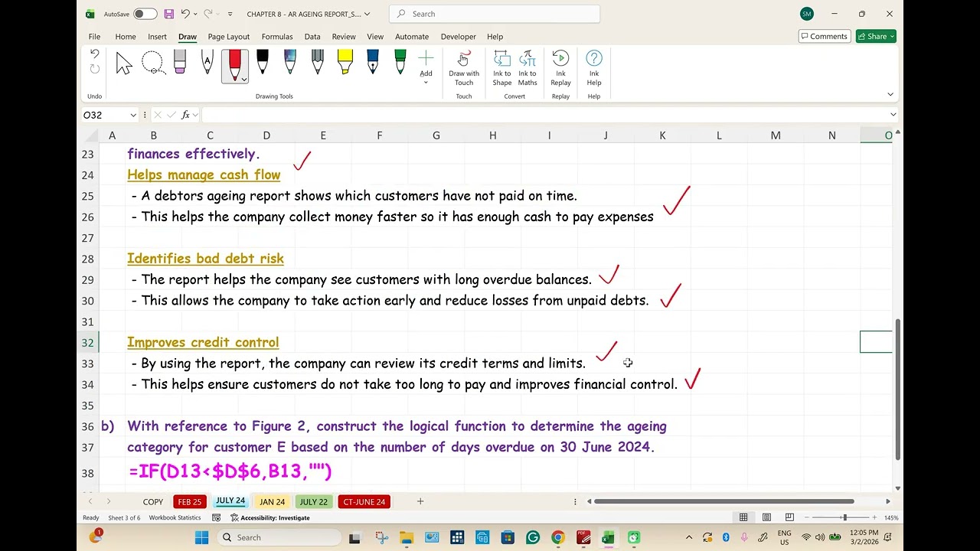The image size is (980, 551).
Task: Open Undo history dropdown in the title bar
Action: click(x=196, y=14)
